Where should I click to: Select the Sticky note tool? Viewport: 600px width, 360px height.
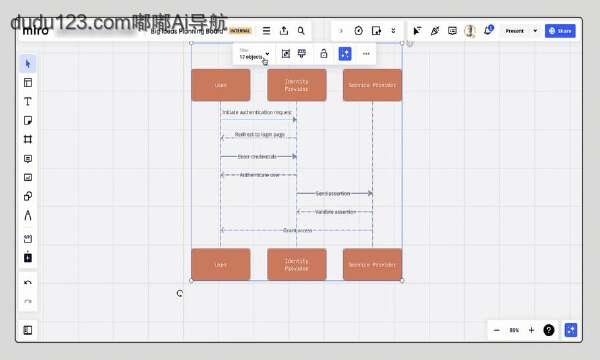(28, 121)
